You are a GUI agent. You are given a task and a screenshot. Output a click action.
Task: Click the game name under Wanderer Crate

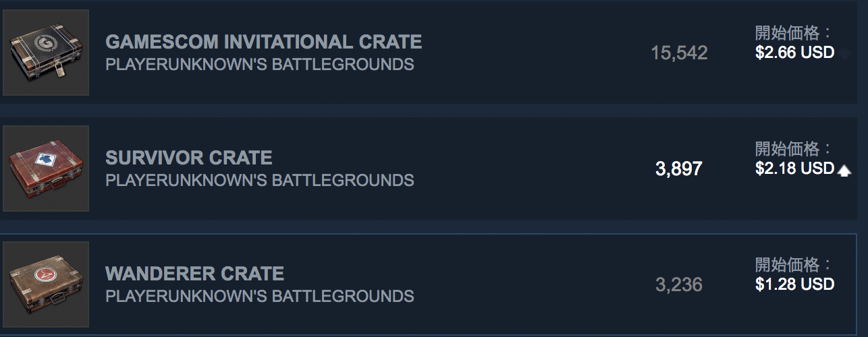point(260,297)
